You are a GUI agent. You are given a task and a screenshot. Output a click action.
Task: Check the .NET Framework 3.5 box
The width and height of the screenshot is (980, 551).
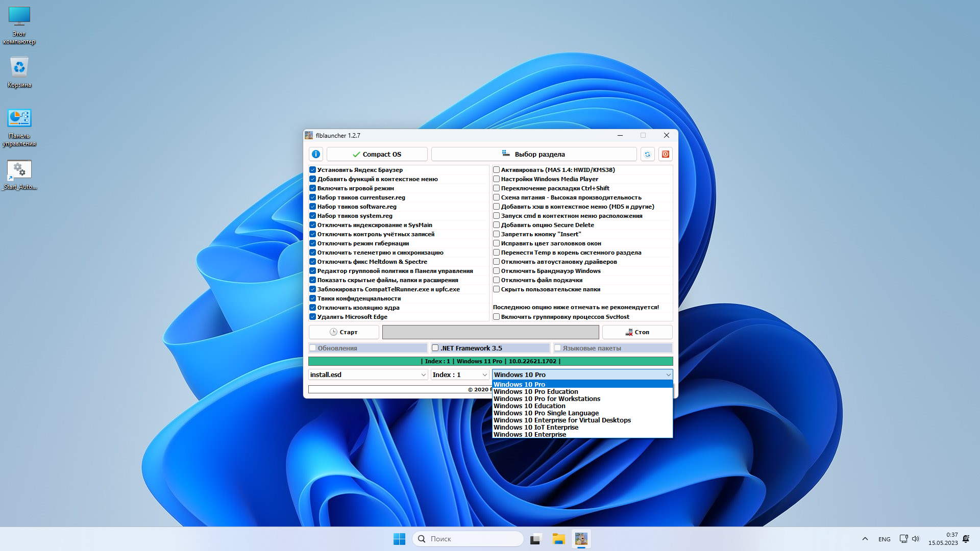click(435, 348)
